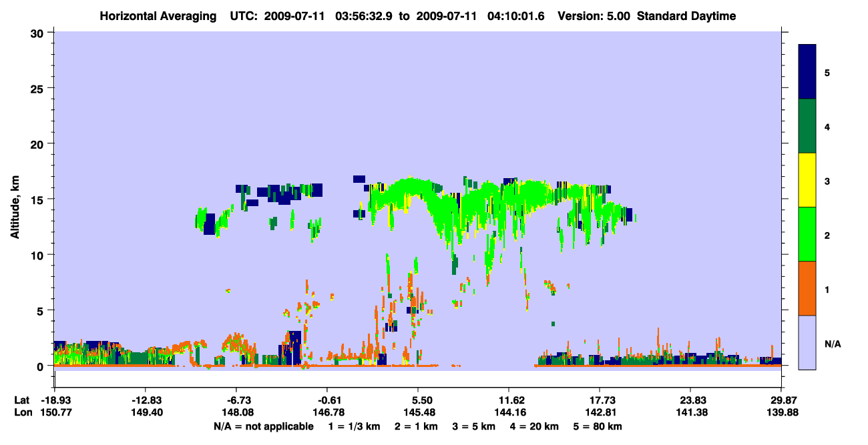Click the colorbar label '4'
The height and width of the screenshot is (445, 868).
coord(827,126)
